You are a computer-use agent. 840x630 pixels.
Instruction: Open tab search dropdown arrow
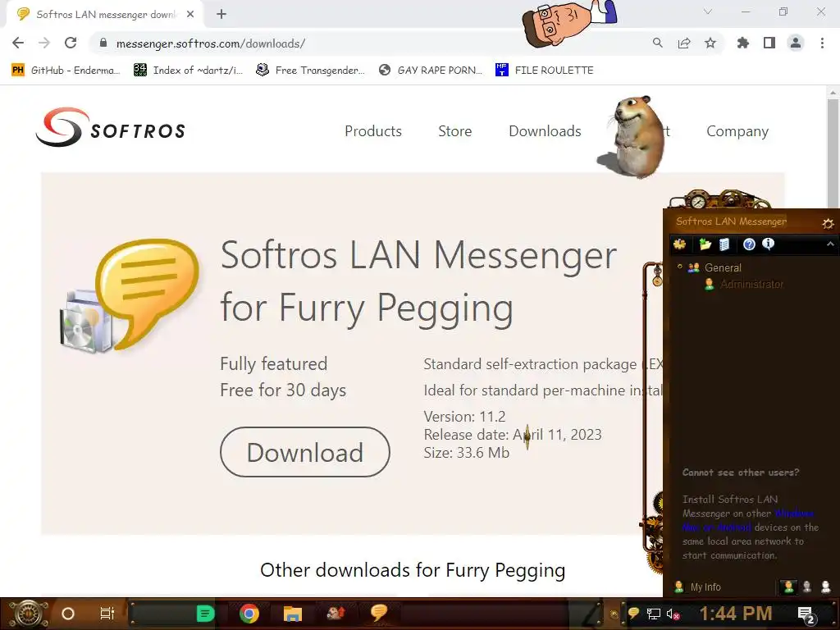pos(708,11)
